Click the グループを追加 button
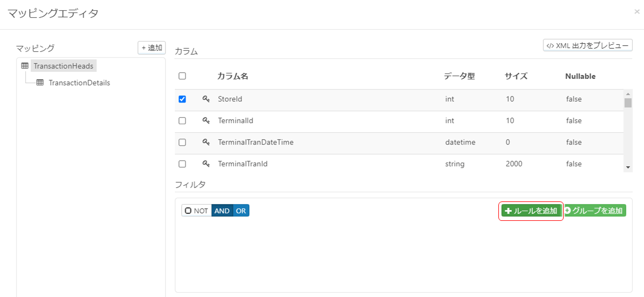644x297 pixels. [594, 211]
